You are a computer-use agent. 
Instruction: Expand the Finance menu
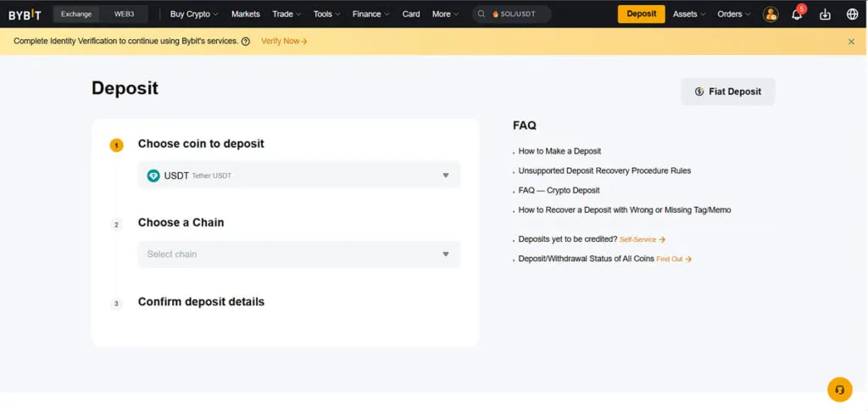(x=371, y=14)
